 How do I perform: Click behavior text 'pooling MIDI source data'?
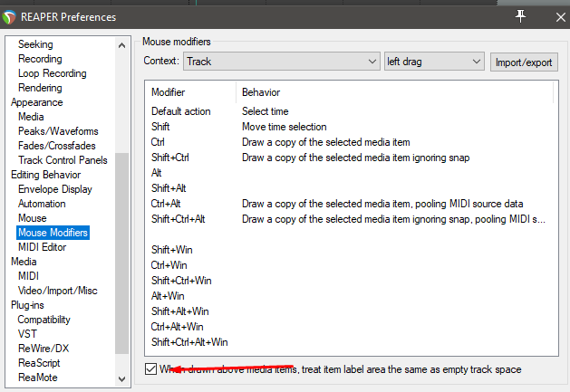469,204
